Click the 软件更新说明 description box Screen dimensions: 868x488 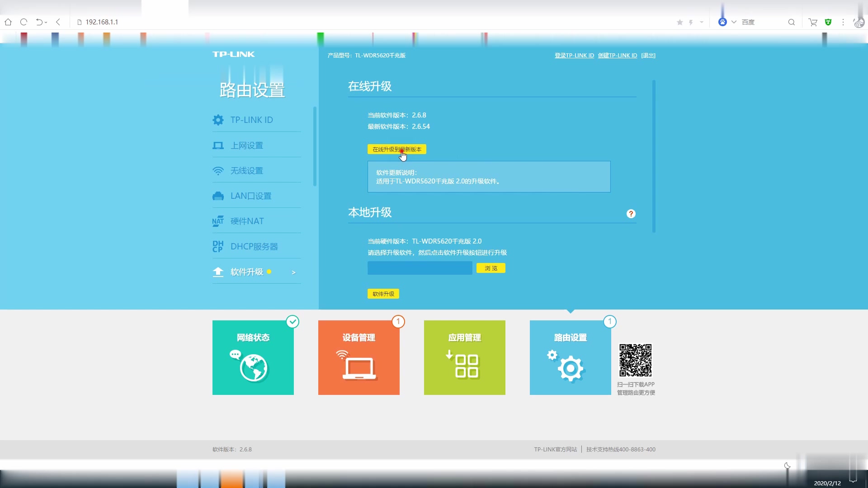tap(489, 177)
